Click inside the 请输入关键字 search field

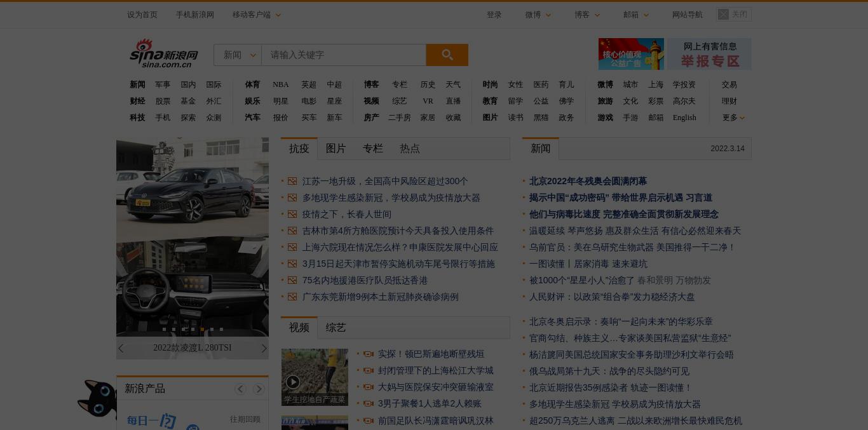tap(344, 55)
